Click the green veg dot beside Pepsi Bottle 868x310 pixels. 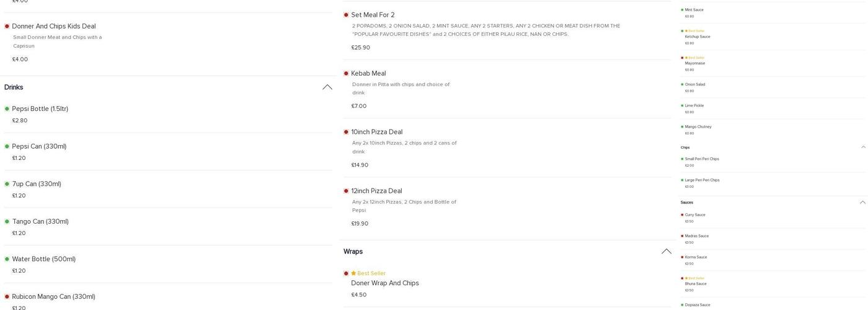click(x=7, y=109)
